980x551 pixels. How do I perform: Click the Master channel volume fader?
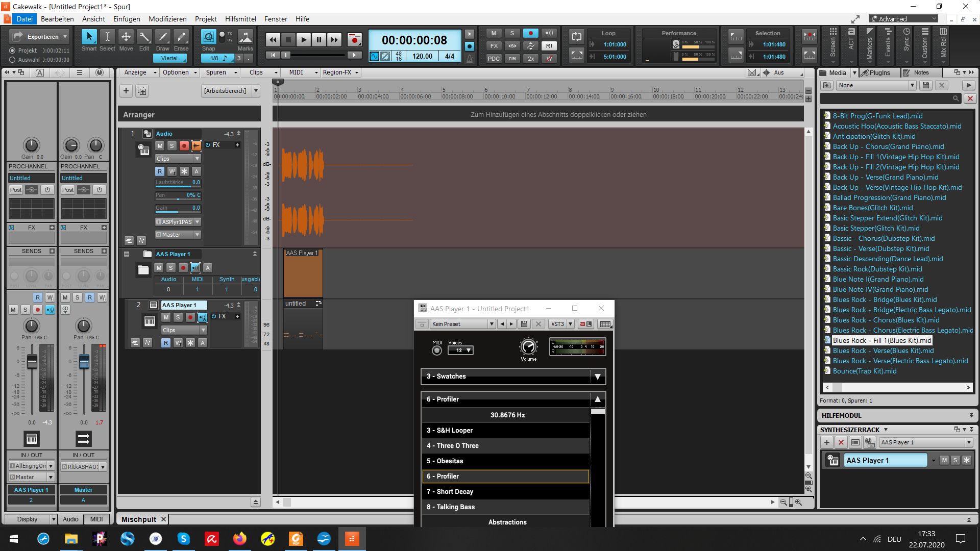84,362
